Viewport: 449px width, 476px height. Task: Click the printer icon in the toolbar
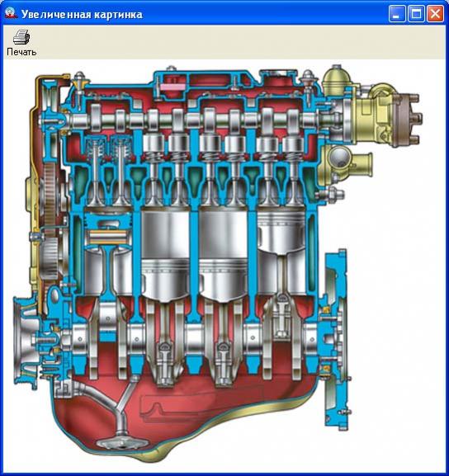coord(21,37)
